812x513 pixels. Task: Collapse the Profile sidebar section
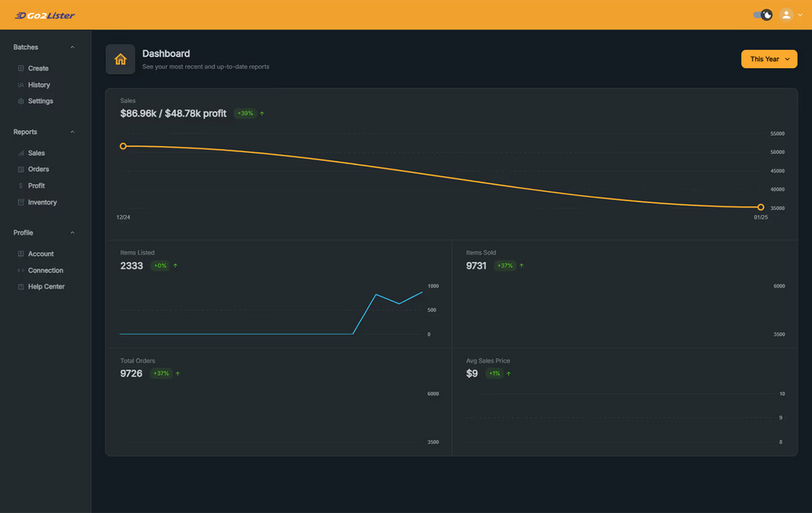coord(72,233)
